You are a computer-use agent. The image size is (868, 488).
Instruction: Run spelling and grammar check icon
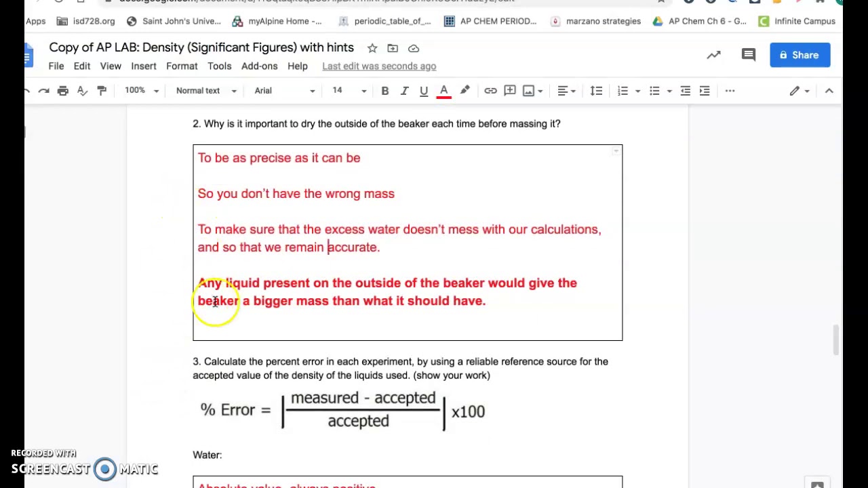[82, 91]
